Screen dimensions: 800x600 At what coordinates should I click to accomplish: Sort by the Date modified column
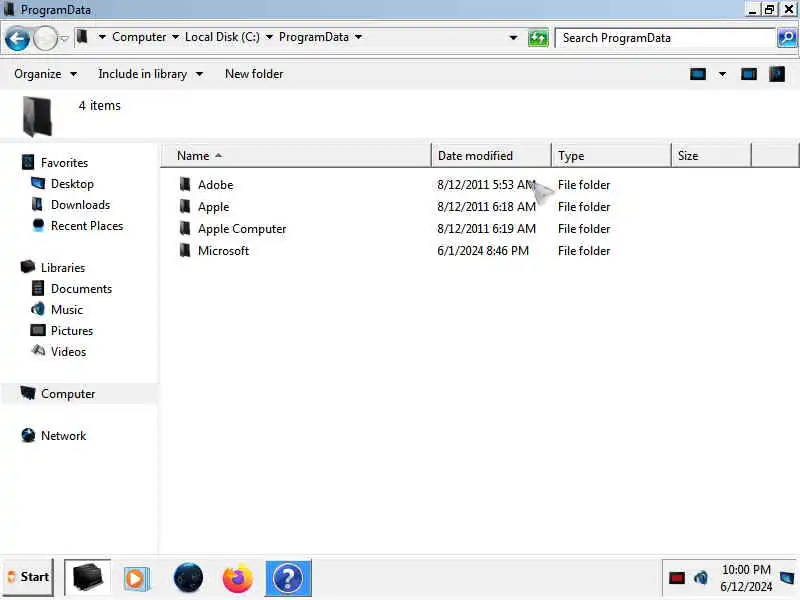tap(491, 156)
